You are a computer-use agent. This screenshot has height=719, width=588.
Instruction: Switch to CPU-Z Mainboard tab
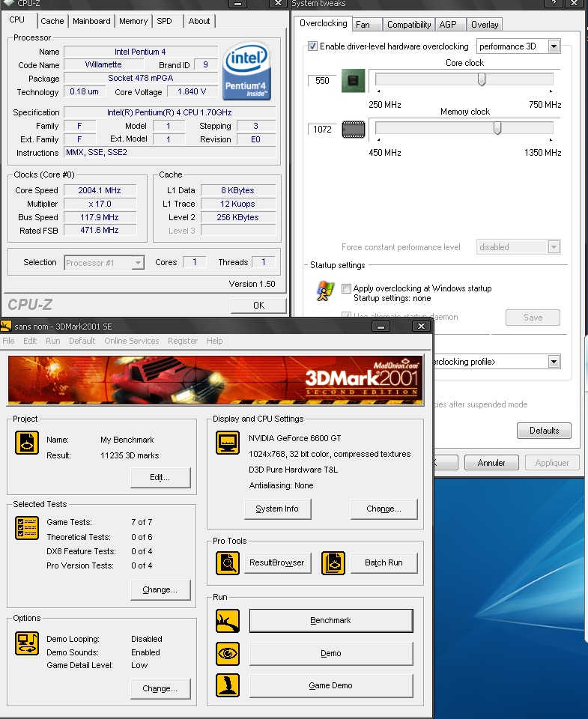click(91, 21)
